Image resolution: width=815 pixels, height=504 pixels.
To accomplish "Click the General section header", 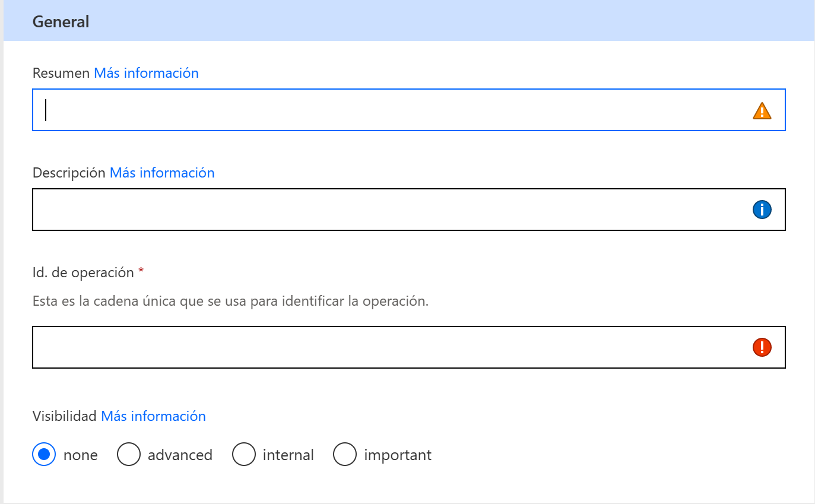I will pos(61,21).
